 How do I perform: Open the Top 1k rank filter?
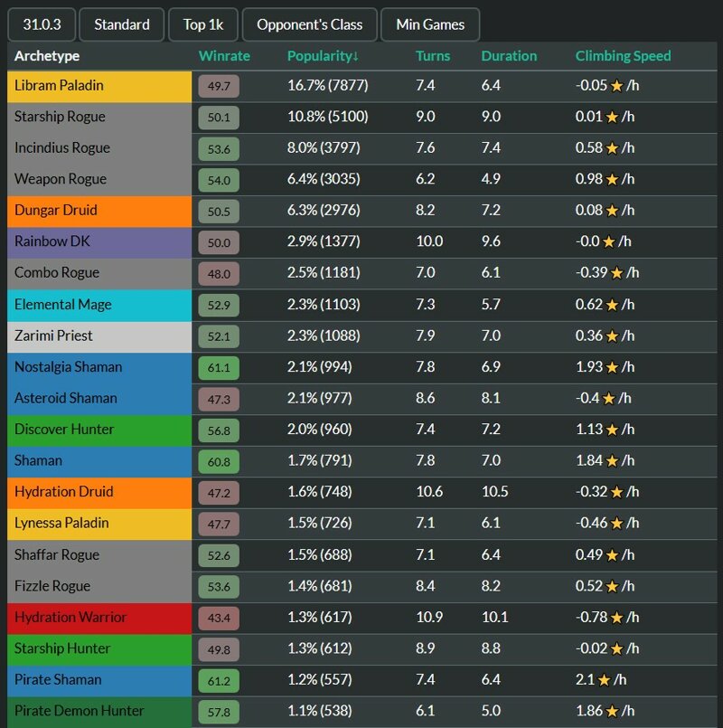[203, 24]
